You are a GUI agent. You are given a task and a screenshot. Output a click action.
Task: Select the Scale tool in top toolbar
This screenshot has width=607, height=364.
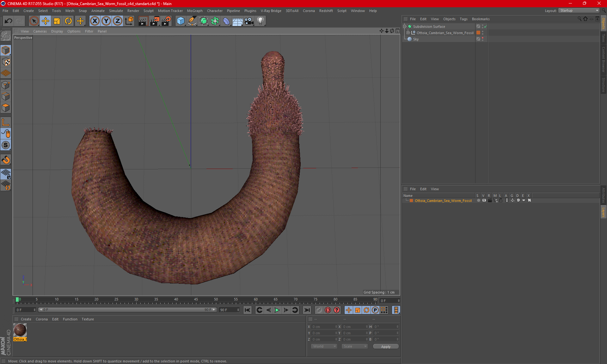point(57,21)
